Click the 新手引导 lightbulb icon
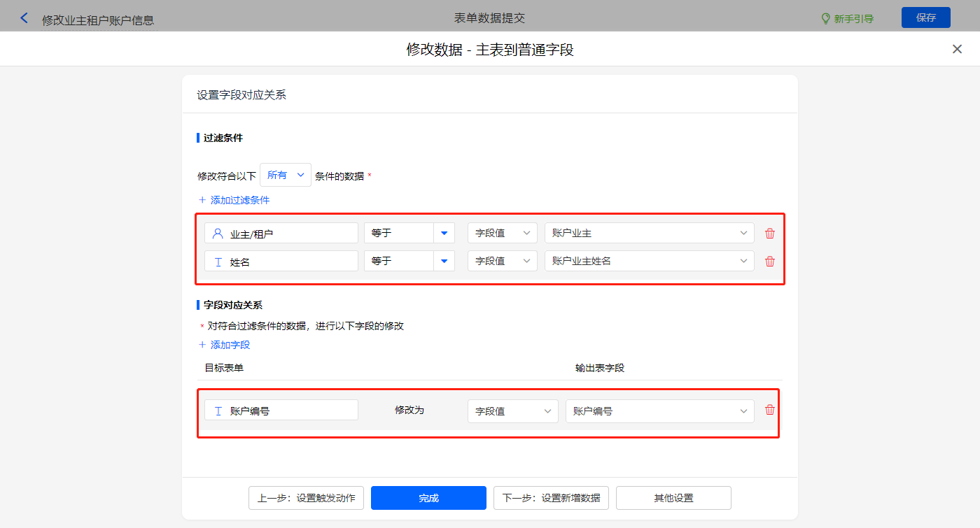The width and height of the screenshot is (980, 528). (825, 19)
